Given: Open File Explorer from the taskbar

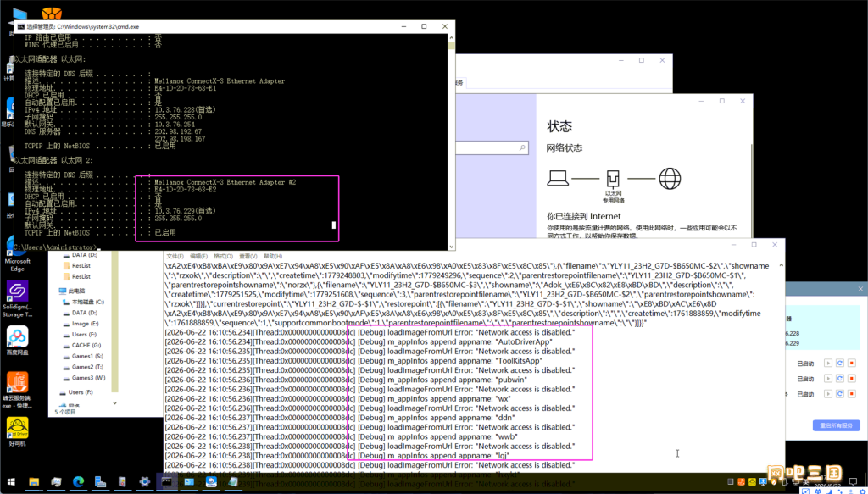Looking at the screenshot, I should (x=34, y=481).
